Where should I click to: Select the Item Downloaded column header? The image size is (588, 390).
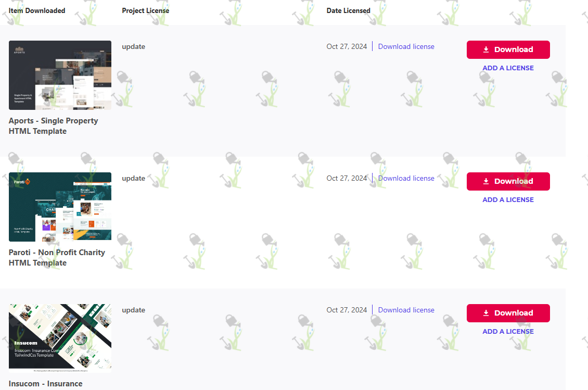point(37,10)
